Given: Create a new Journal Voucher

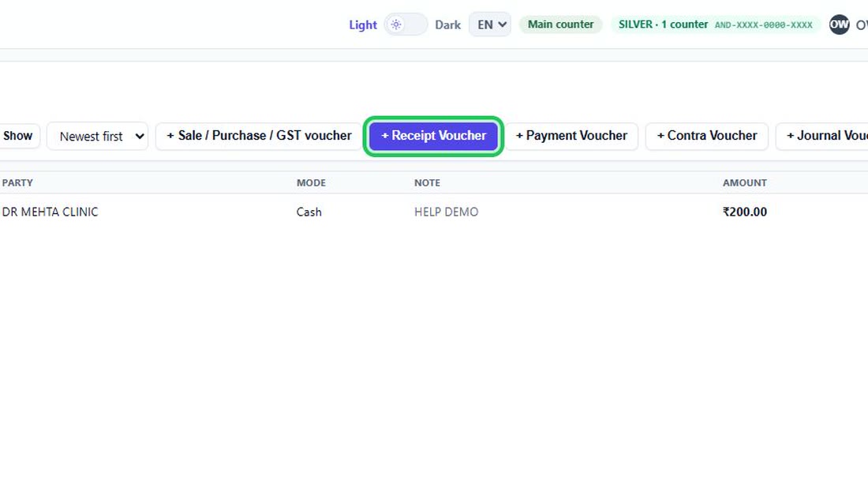Looking at the screenshot, I should pyautogui.click(x=822, y=136).
